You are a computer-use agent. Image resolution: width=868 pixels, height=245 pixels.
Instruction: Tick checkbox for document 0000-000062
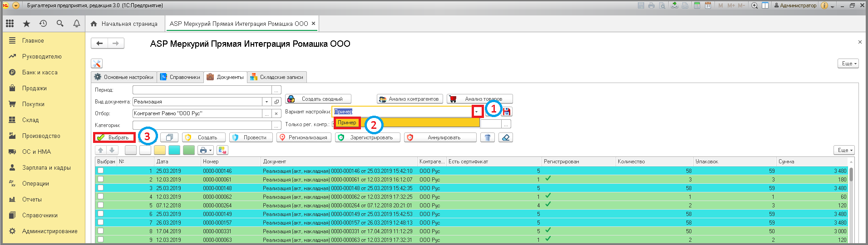coord(100,196)
